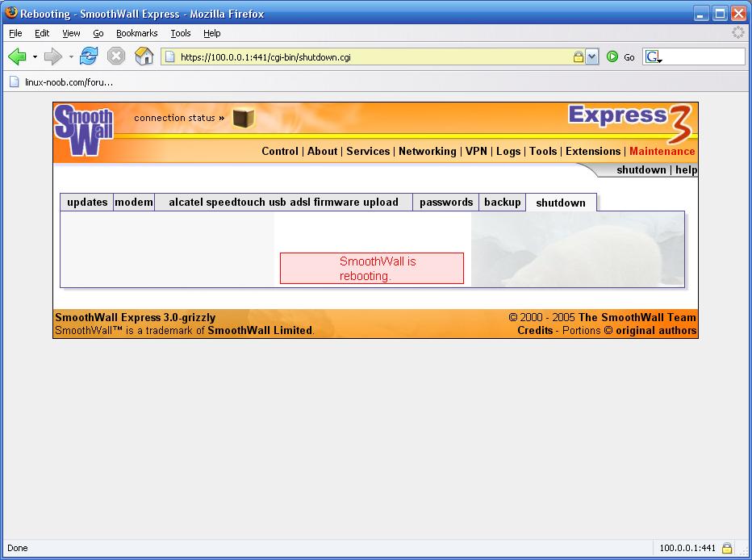This screenshot has width=752, height=560.
Task: Open the Forward button history dropdown
Action: [71, 56]
